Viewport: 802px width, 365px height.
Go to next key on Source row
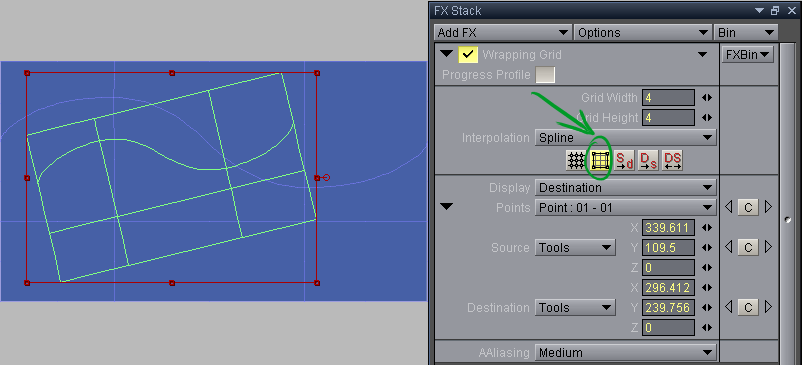(x=768, y=247)
